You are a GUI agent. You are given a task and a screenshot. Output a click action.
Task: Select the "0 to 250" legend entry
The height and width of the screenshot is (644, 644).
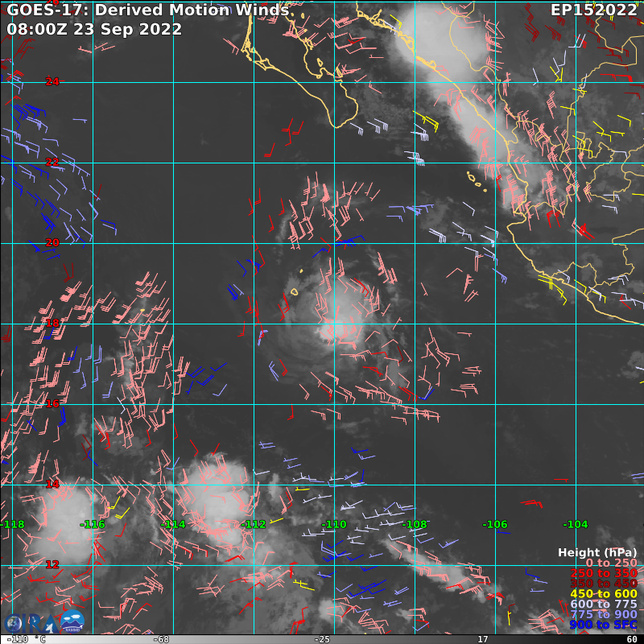pos(611,563)
